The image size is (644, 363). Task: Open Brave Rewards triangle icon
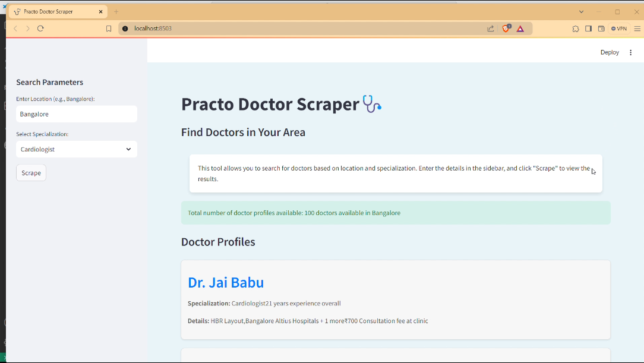pos(520,29)
